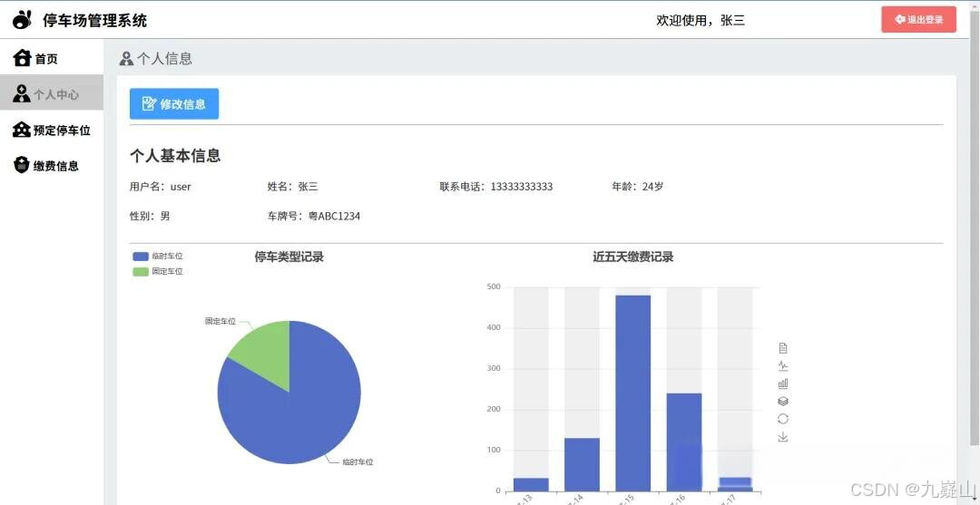Click the 姓名：张三 text
The width and height of the screenshot is (980, 505).
click(x=293, y=187)
